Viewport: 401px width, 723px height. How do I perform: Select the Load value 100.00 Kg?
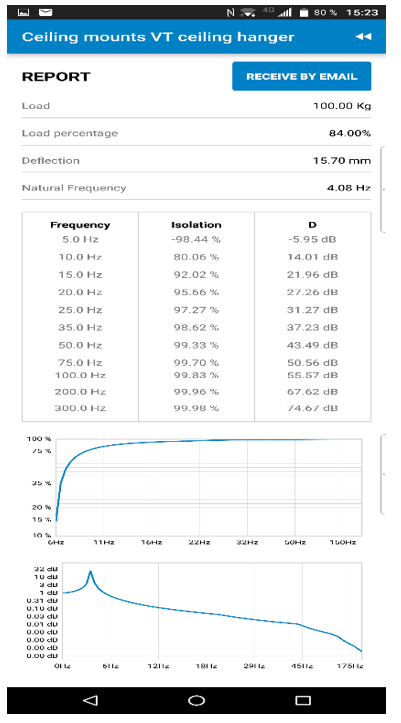pyautogui.click(x=342, y=106)
